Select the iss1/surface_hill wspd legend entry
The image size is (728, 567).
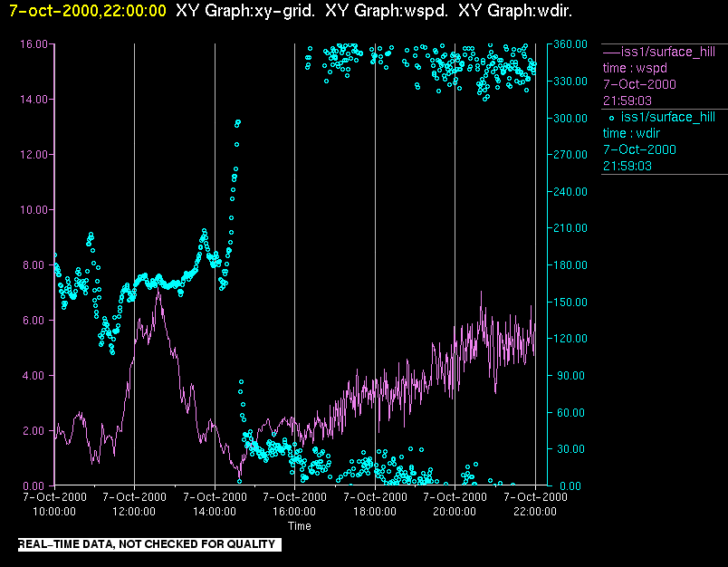[665, 76]
